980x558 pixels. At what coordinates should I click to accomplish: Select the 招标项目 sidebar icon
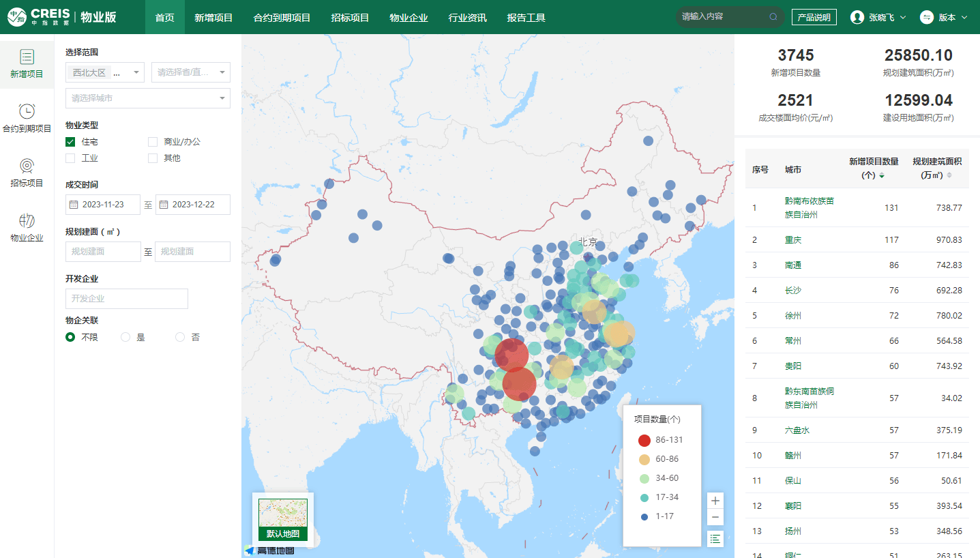[27, 166]
